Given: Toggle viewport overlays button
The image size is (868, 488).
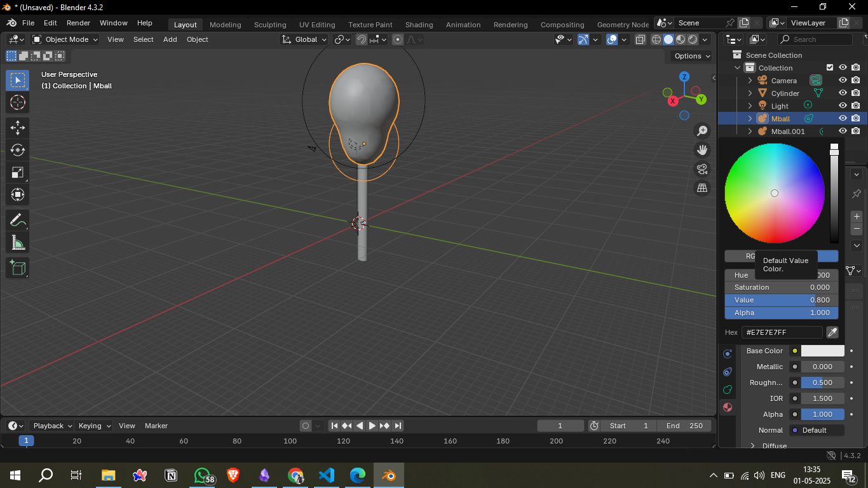Looking at the screenshot, I should tap(612, 39).
